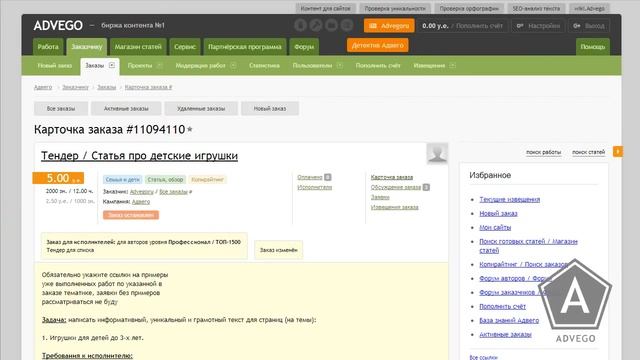640x360 pixels.
Task: Click the Все ссылки link under Избранное
Action: [x=483, y=357]
